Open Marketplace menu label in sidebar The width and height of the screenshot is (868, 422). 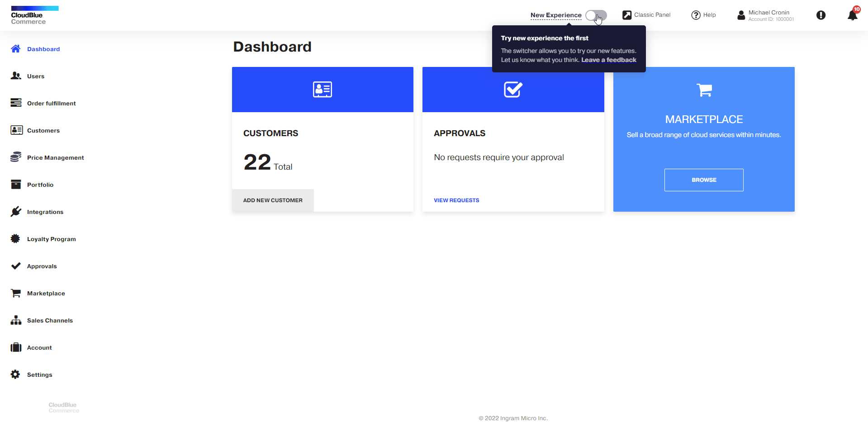pyautogui.click(x=46, y=293)
